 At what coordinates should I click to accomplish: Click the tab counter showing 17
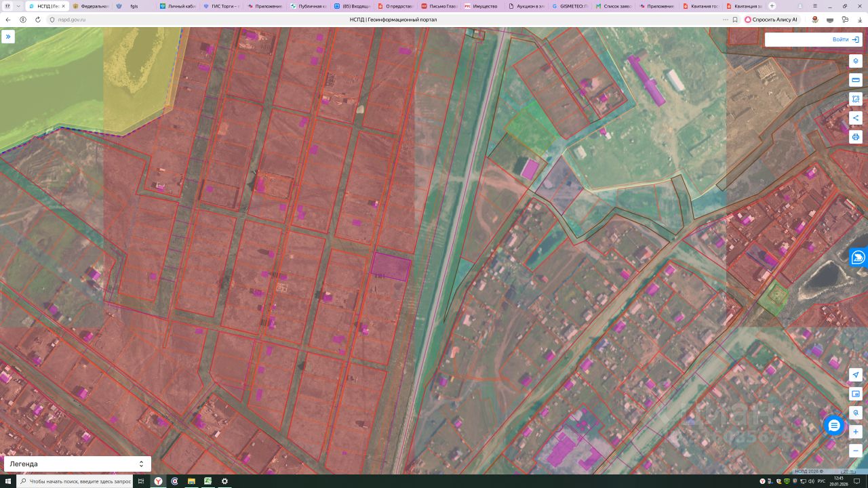click(x=7, y=5)
